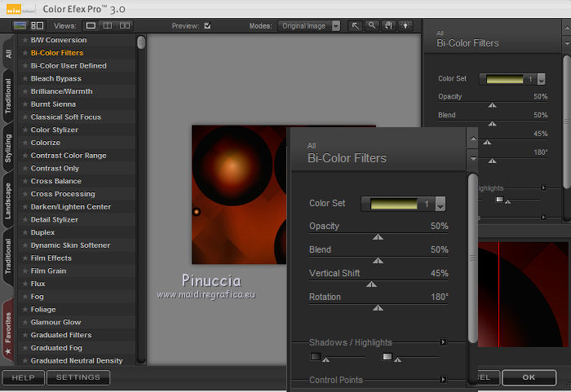Select Cross Processing in the filter list
The height and width of the screenshot is (392, 571).
[63, 194]
